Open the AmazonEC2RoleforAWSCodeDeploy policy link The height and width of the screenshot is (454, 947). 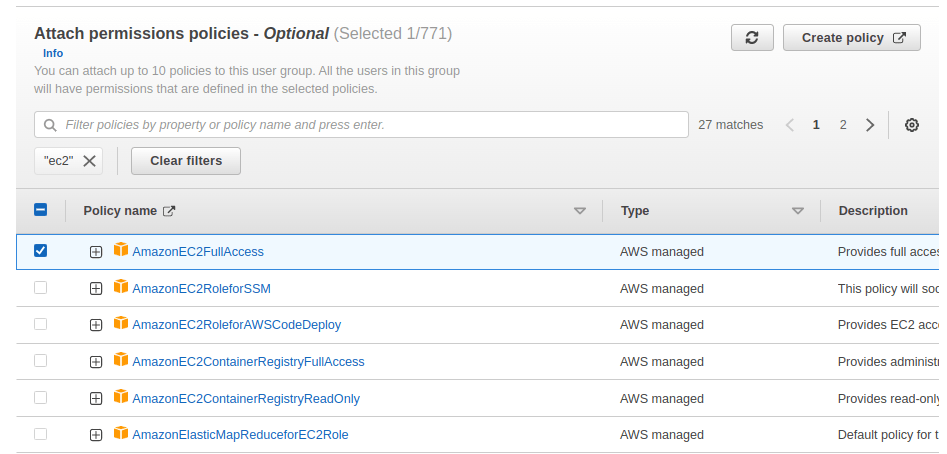click(x=237, y=325)
